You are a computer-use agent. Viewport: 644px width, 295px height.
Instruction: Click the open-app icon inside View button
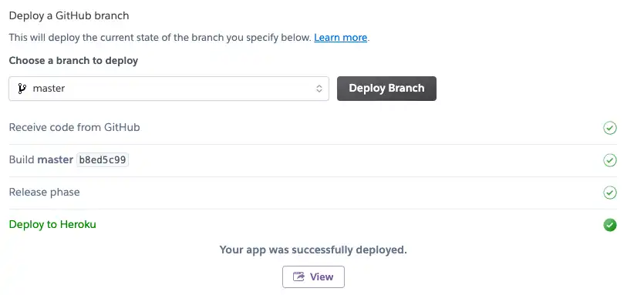[x=298, y=277]
